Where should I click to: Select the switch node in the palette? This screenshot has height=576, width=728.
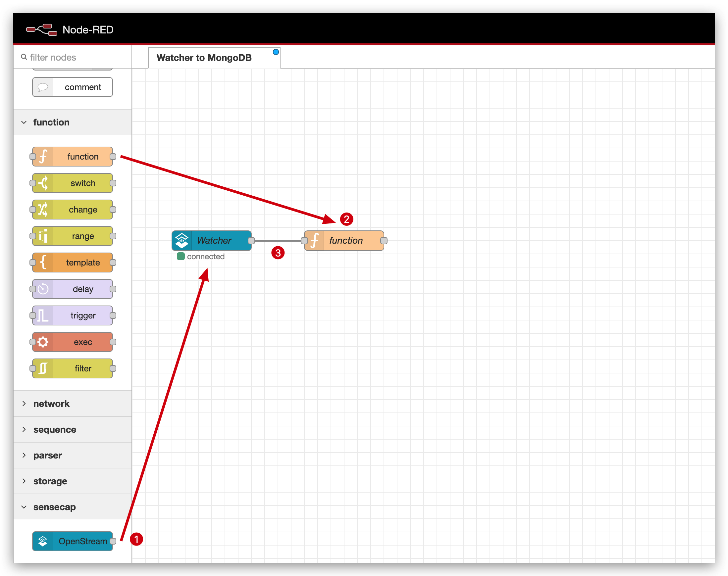point(73,183)
